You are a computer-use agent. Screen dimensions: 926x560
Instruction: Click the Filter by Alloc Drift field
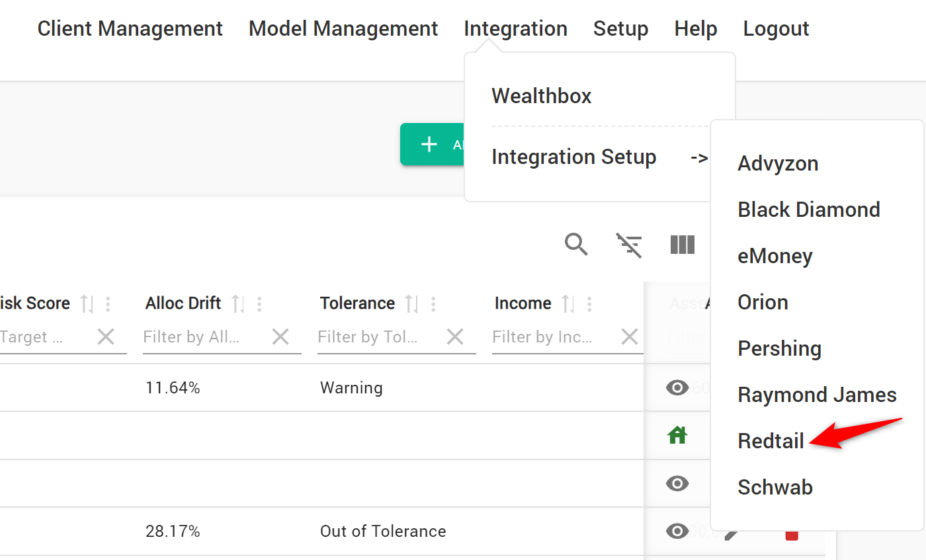pos(204,337)
